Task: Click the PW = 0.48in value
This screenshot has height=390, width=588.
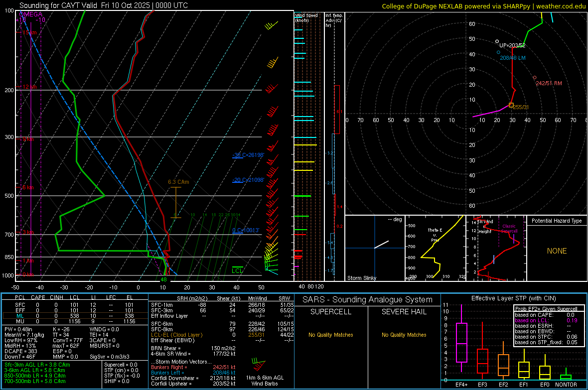Action: click(18, 329)
